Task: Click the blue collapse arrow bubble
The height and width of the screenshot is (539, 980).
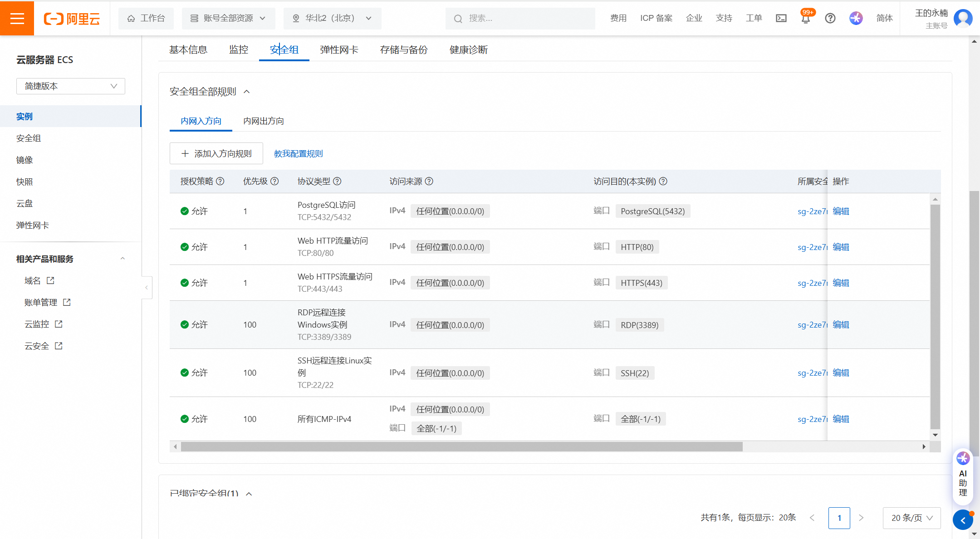Action: [963, 520]
